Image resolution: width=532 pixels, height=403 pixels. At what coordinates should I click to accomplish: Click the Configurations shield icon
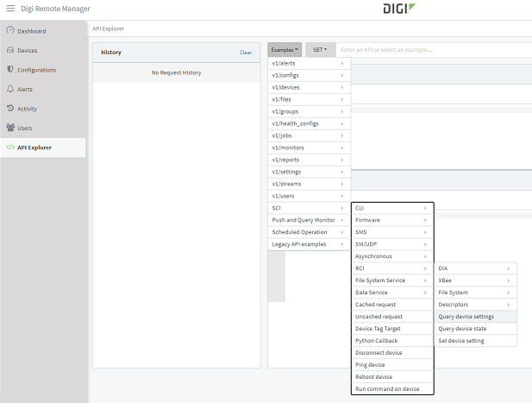[x=10, y=69]
